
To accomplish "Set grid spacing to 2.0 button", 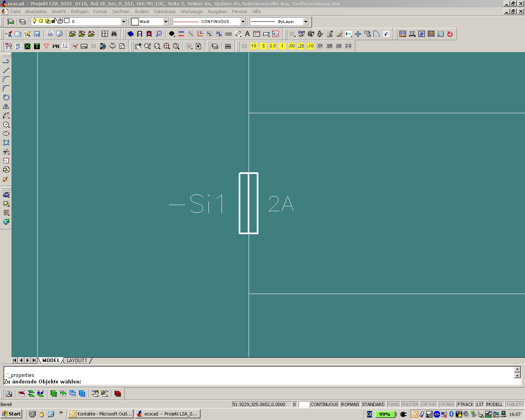I will (x=348, y=46).
